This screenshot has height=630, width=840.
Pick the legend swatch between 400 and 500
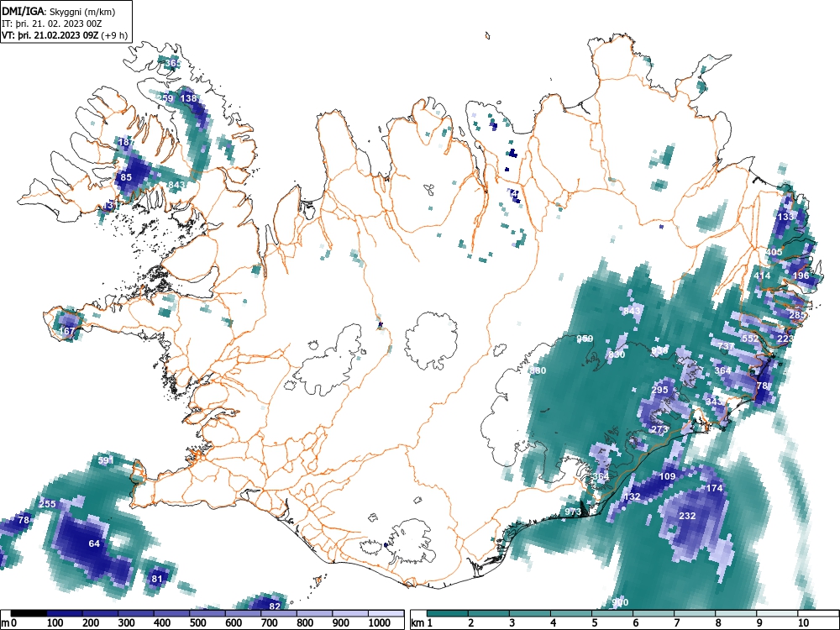[172, 613]
